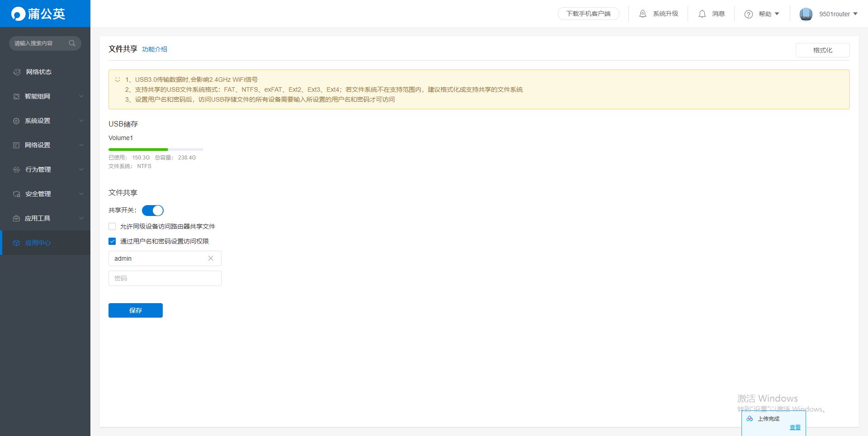The width and height of the screenshot is (868, 436).
Task: Click the upload complete cloud icon
Action: [750, 419]
